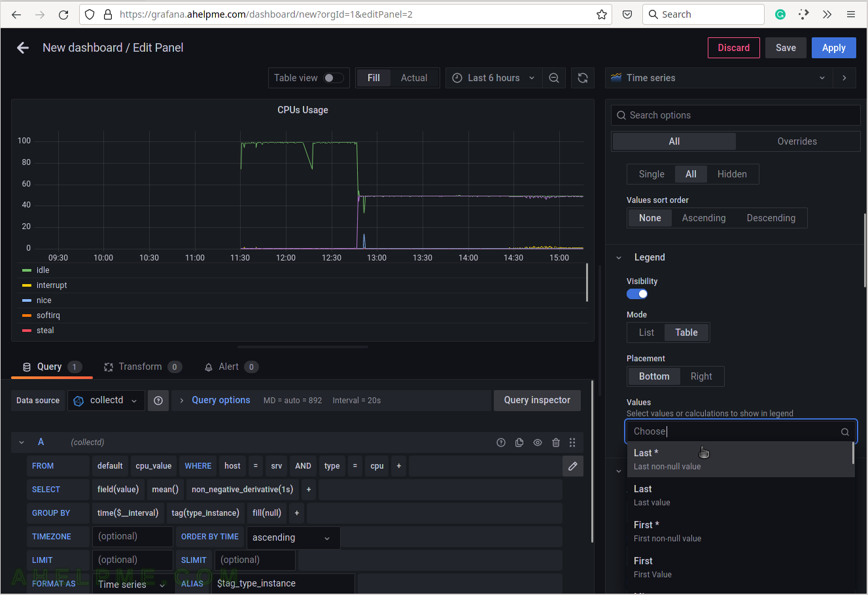Set legend placement to Right

pyautogui.click(x=701, y=376)
